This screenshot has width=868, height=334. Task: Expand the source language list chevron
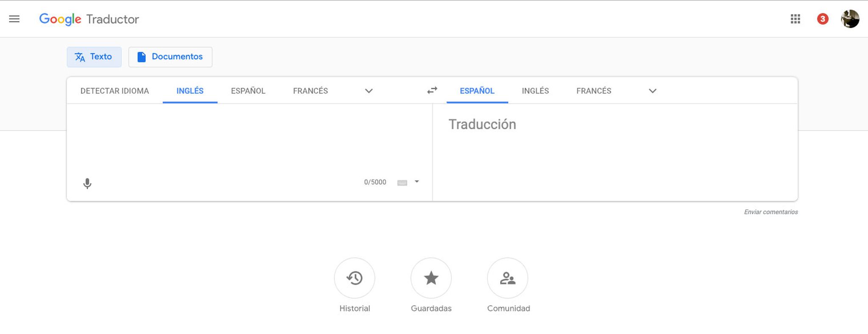click(368, 91)
